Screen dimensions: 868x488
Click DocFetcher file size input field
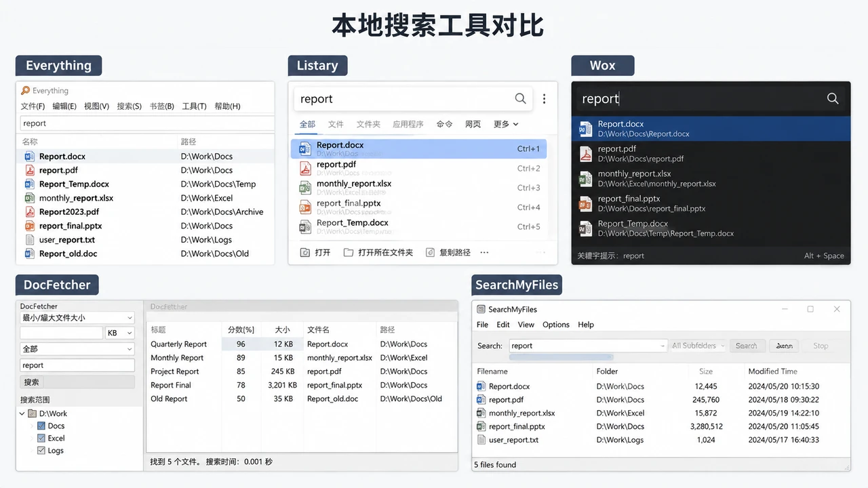62,333
